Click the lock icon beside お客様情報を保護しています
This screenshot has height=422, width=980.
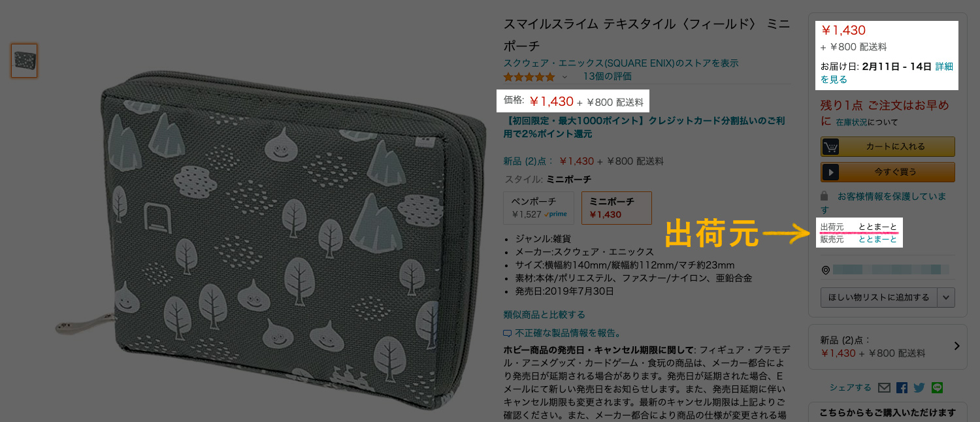825,196
